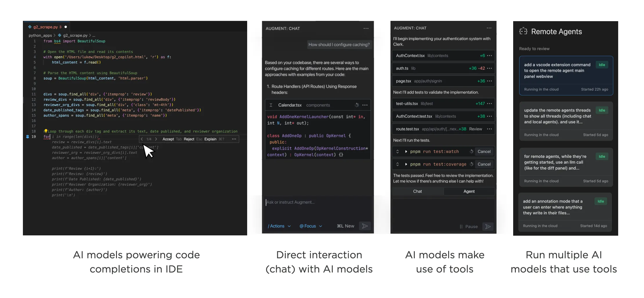The width and height of the screenshot is (644, 298).
Task: Expand the pnpm run test:watch command output
Action: 406,151
